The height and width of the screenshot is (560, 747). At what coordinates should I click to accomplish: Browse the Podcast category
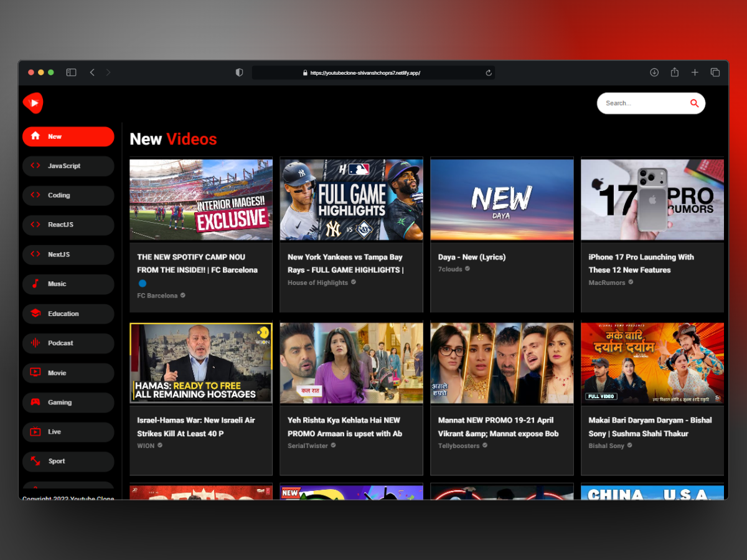tap(68, 343)
